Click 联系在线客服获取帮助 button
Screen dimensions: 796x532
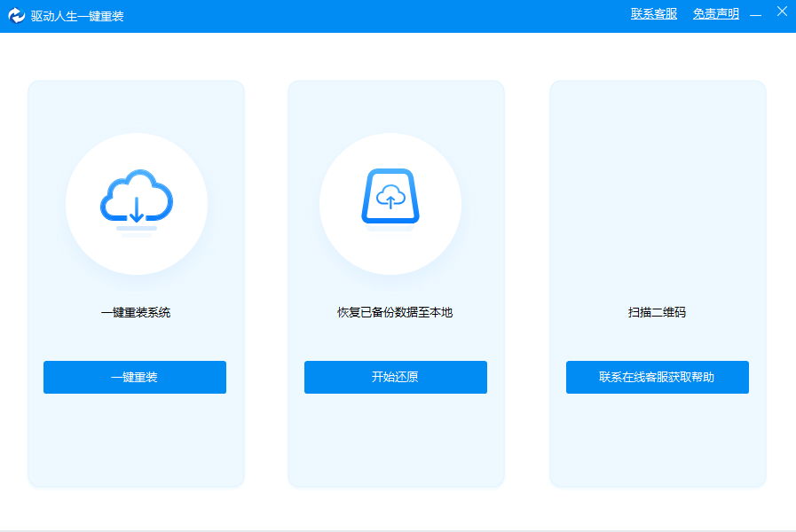tap(657, 377)
